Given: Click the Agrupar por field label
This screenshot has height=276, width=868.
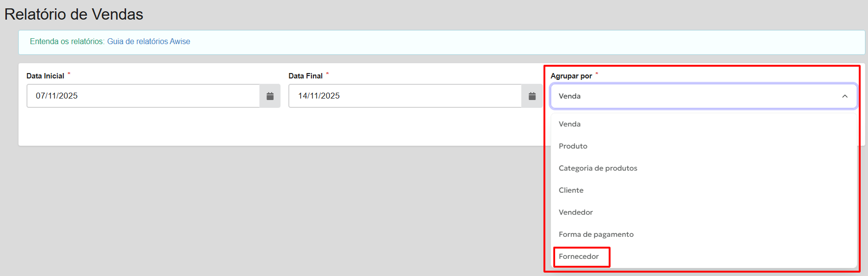Looking at the screenshot, I should (x=571, y=76).
